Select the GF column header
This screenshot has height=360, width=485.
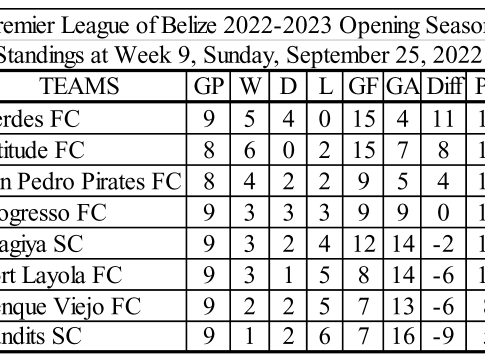(363, 86)
